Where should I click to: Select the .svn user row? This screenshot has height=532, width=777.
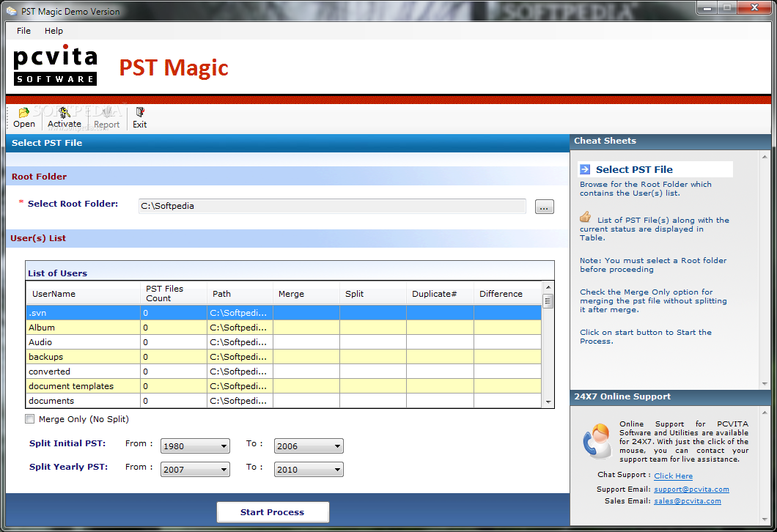pos(284,313)
